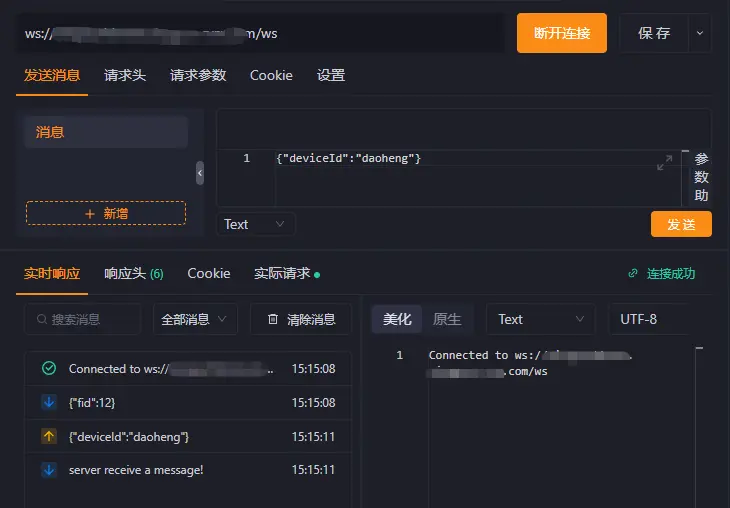
Task: Open the dropdown arrow beside 保存
Action: click(700, 33)
